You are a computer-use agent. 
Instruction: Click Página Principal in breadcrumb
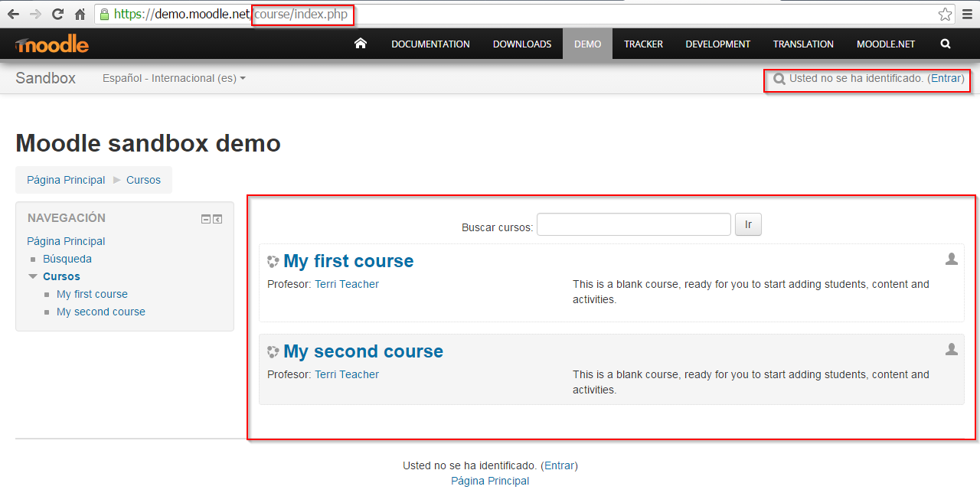coord(66,180)
